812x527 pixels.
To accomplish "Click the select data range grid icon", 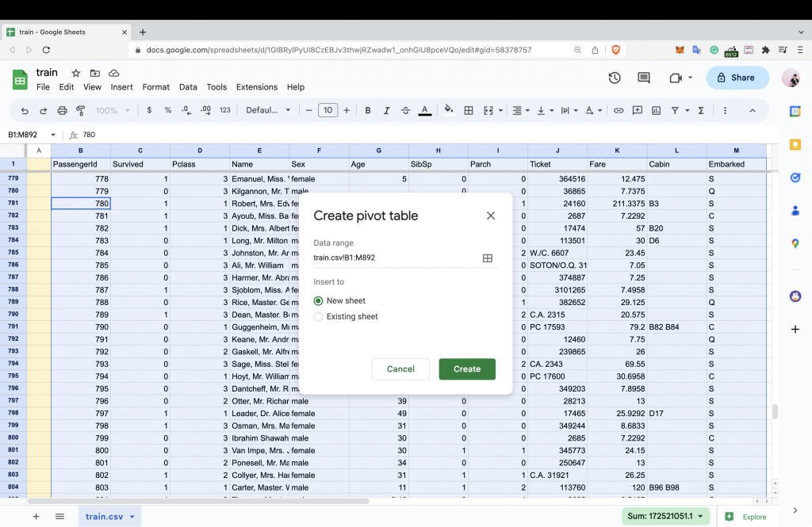I will (488, 258).
